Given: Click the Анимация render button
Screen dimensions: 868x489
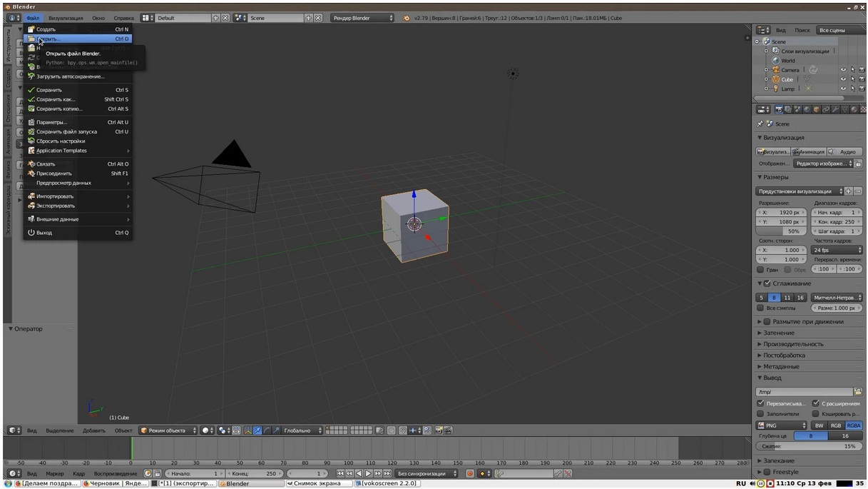Looking at the screenshot, I should tap(808, 151).
